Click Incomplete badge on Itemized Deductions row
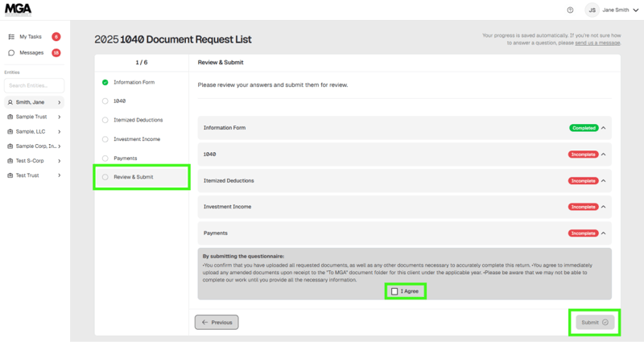 click(x=583, y=180)
